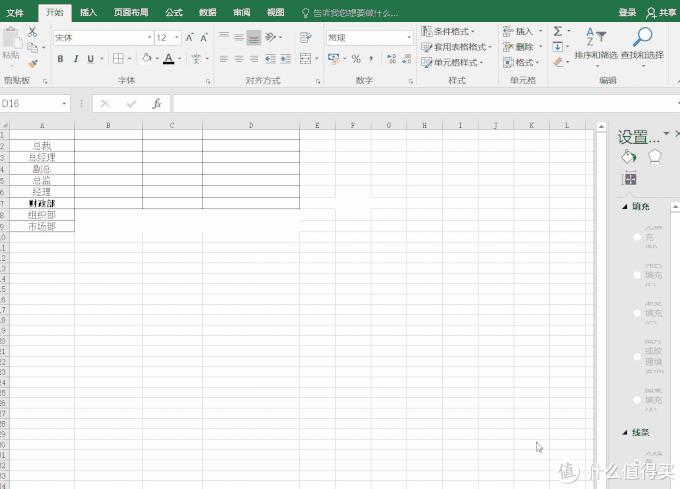Open Format as Table (套用表格格式) menu
This screenshot has height=489, width=680.
pos(456,47)
